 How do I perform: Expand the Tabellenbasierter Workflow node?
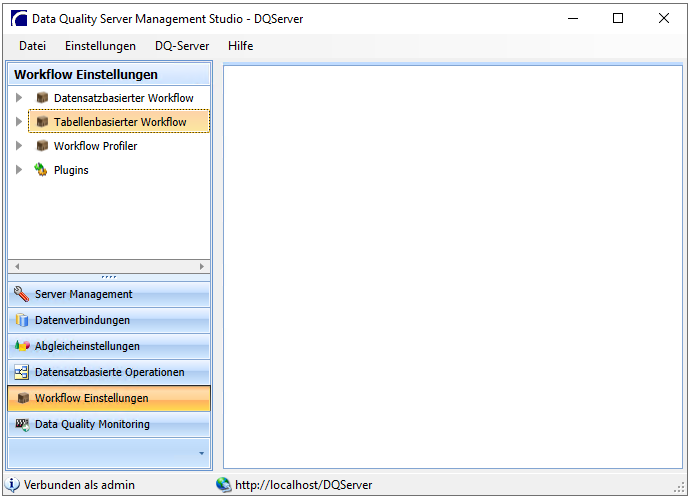pos(19,121)
